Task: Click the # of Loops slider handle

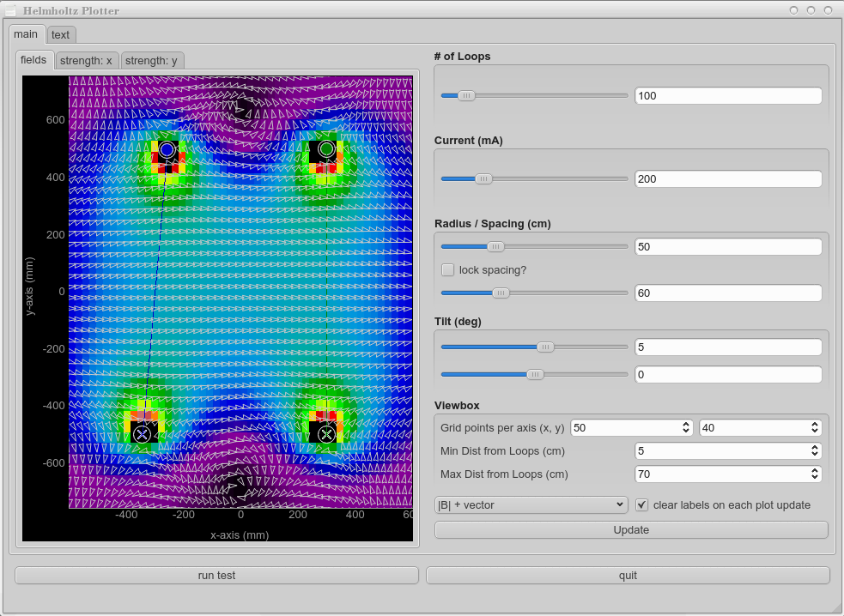Action: (466, 96)
